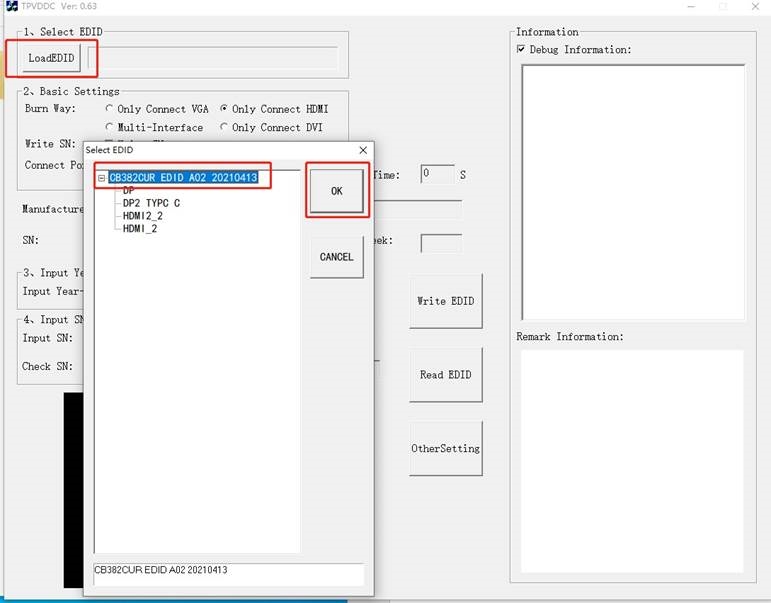
Task: Click the TPVDDC app icon in title bar
Action: [10, 7]
